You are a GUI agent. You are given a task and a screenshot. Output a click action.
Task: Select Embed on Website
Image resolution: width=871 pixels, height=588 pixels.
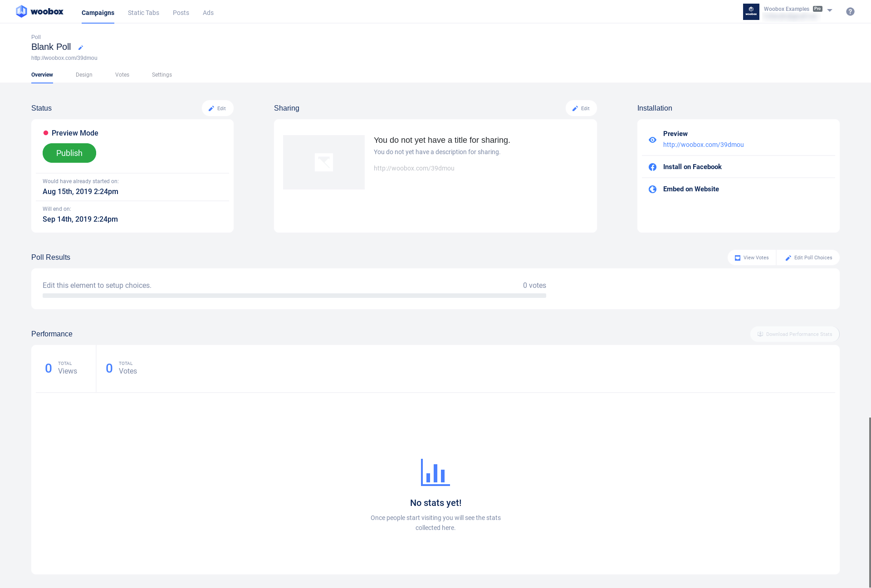[691, 189]
